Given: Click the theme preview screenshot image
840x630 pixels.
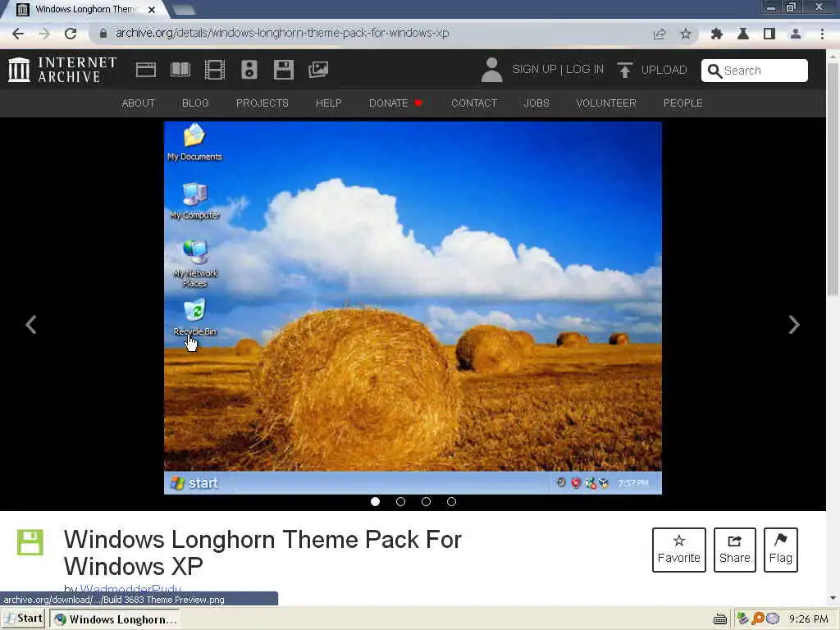Looking at the screenshot, I should [413, 308].
